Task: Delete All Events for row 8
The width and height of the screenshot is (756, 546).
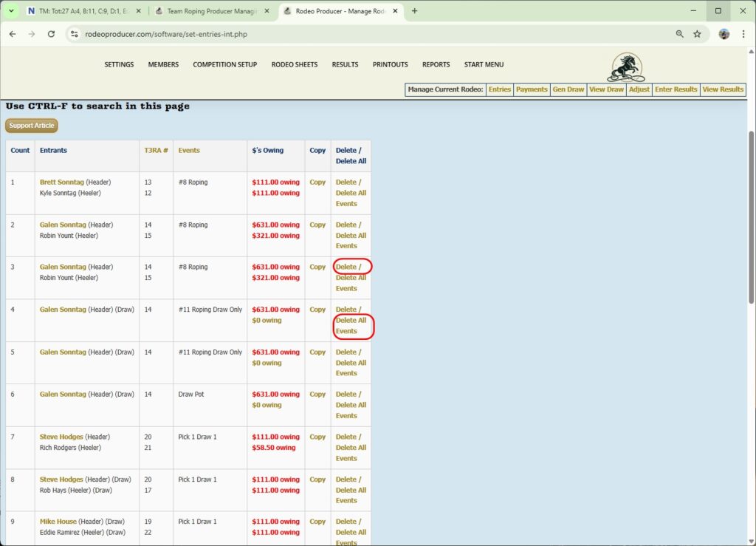Action: pyautogui.click(x=351, y=495)
